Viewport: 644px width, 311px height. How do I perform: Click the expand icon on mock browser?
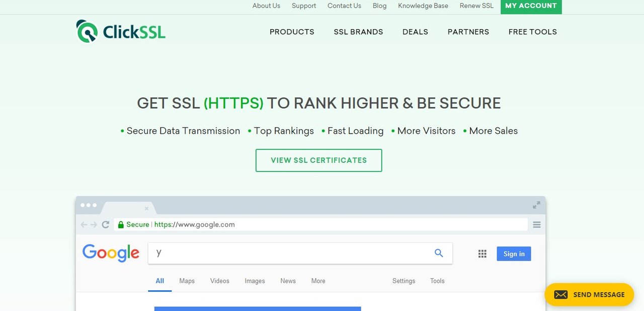click(x=537, y=205)
